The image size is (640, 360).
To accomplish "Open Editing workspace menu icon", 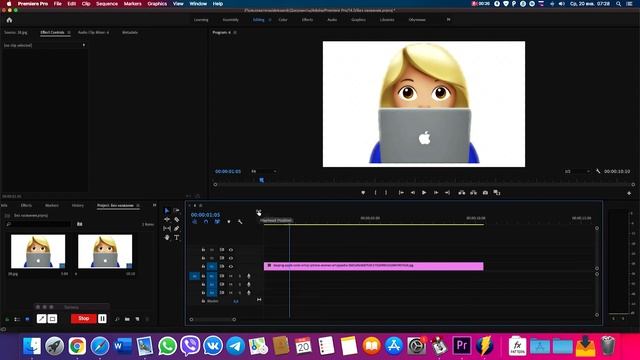I will click(270, 20).
